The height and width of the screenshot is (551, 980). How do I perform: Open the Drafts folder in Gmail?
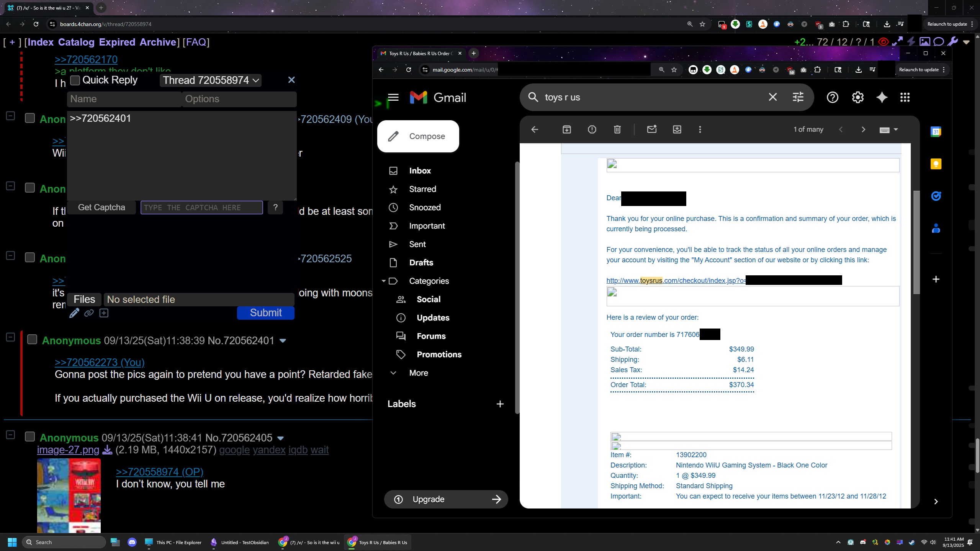click(x=421, y=263)
